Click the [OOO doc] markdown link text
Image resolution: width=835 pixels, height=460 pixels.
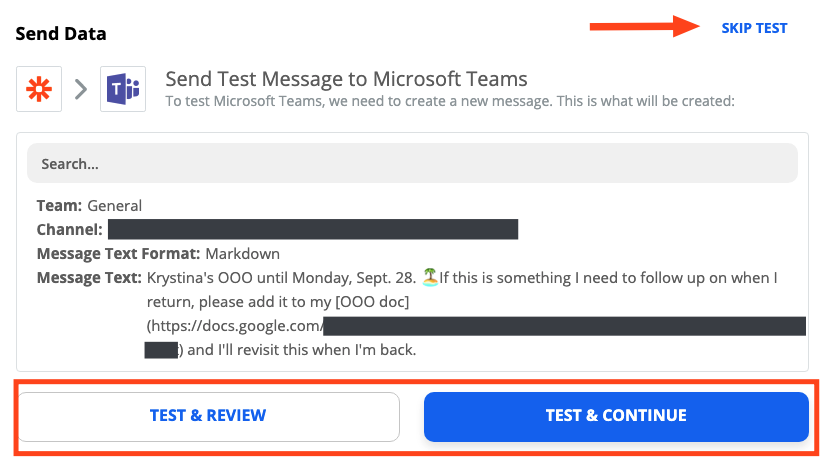click(x=372, y=302)
